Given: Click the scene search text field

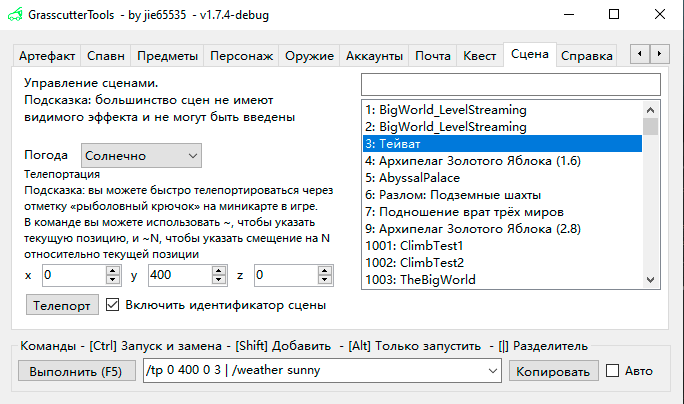Looking at the screenshot, I should click(x=510, y=84).
